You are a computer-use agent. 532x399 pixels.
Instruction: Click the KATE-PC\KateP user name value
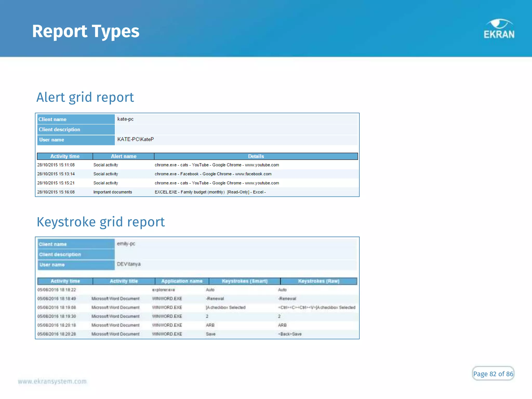[136, 139]
